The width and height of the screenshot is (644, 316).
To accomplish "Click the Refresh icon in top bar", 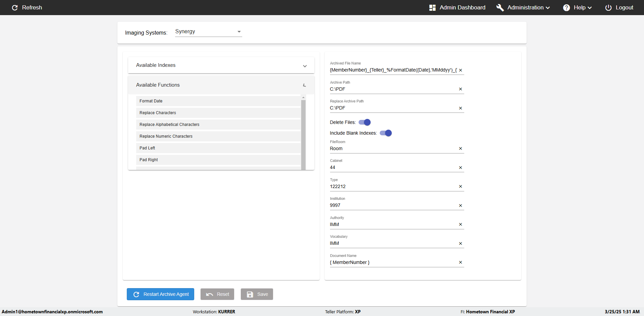I will pyautogui.click(x=15, y=8).
